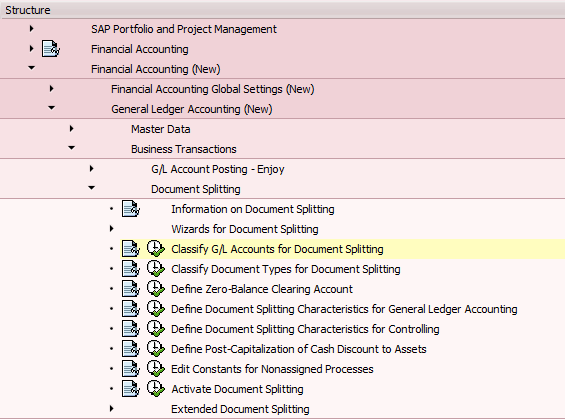Viewport: 565px width, 419px height.
Task: Run activity clock icon for Define Zero-Balance Clearing Account
Action: click(x=156, y=289)
